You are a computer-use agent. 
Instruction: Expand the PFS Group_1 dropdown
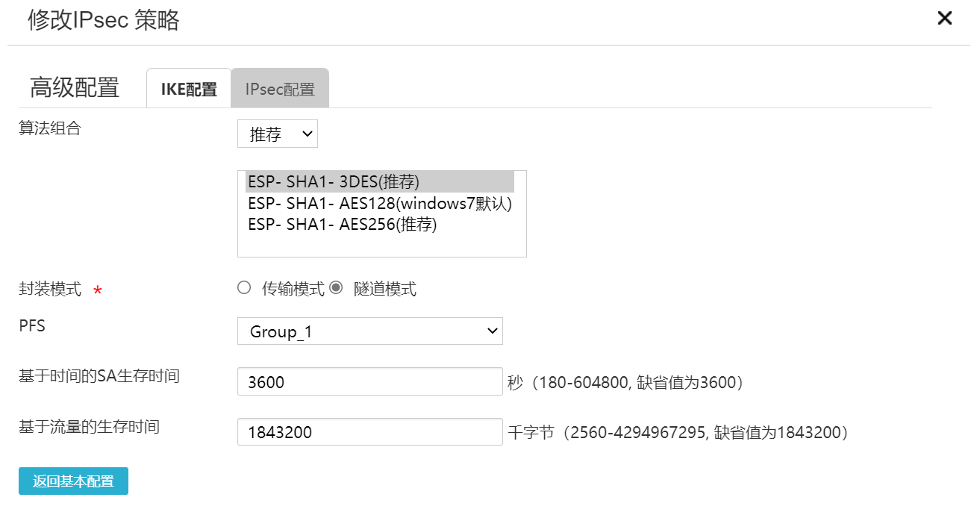[x=369, y=331]
